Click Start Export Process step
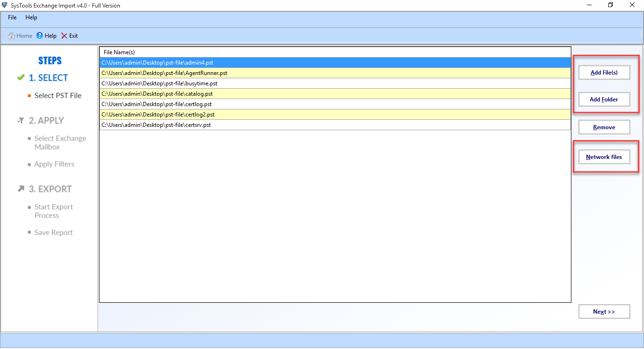Image resolution: width=644 pixels, height=349 pixels. (x=54, y=211)
